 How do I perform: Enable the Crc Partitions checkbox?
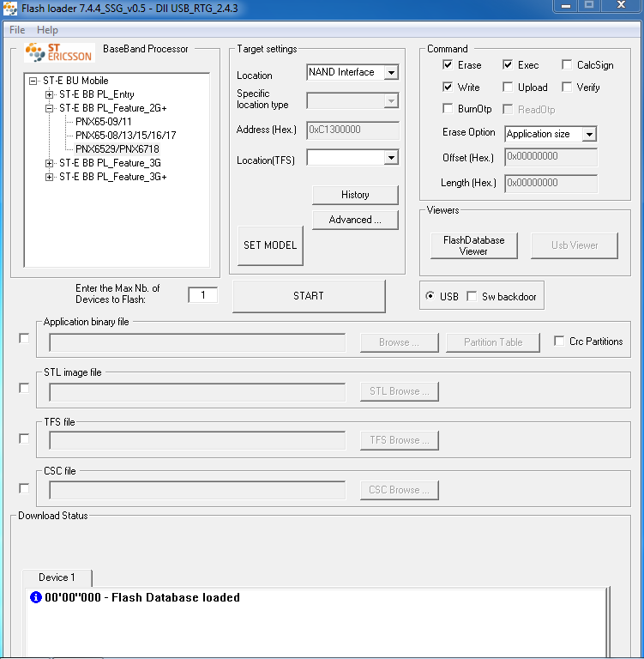559,341
